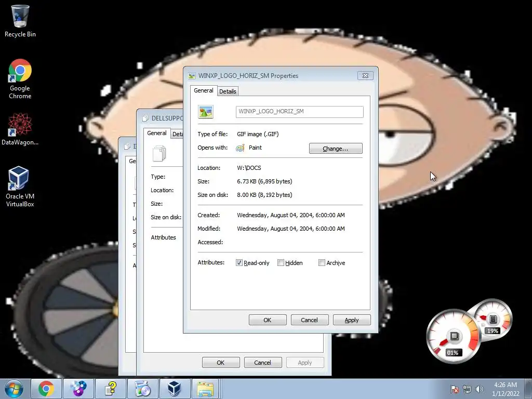Click the 6.73 KB (6,895 bytes) size value
532x399 pixels.
[264, 181]
